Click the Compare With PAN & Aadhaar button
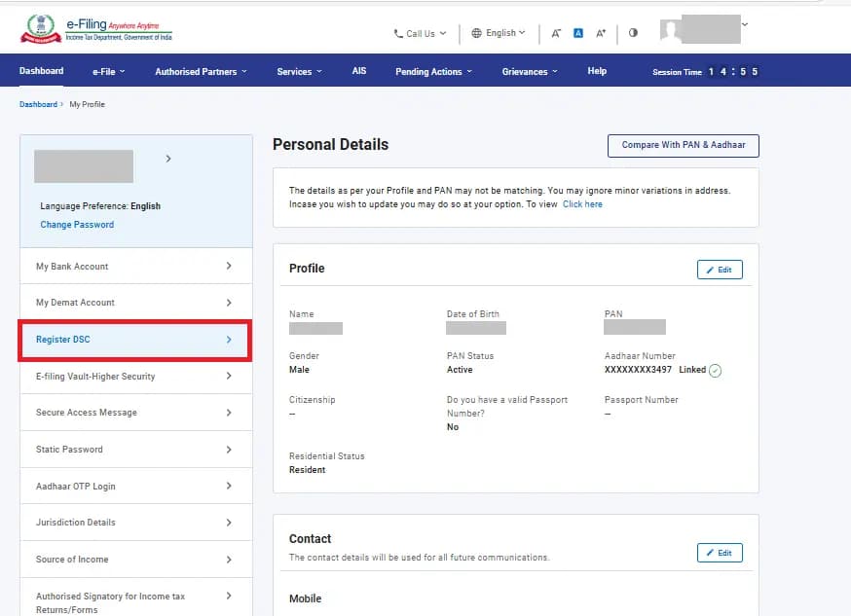Screen dimensions: 851x616 point(683,145)
